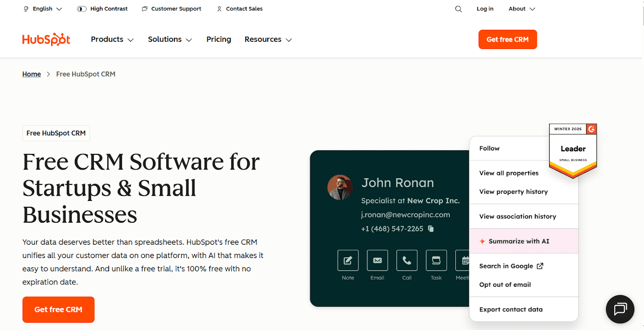Choose Summarize with AI

point(524,241)
